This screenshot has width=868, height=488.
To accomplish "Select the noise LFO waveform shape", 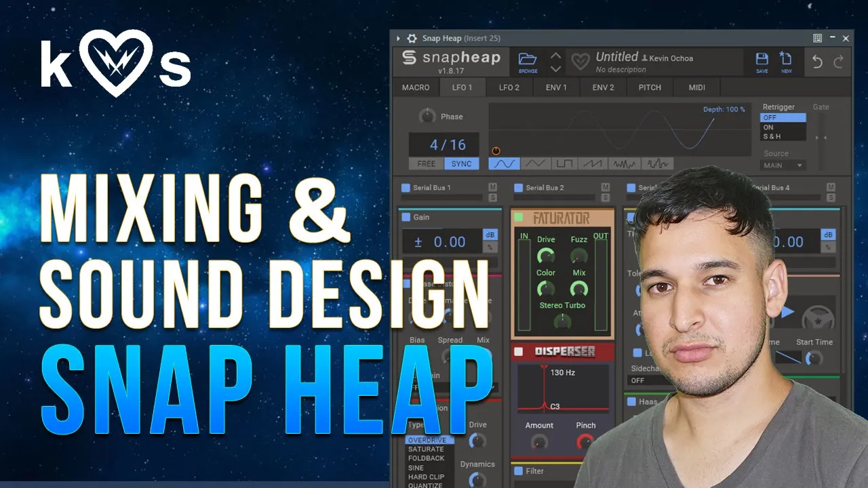I will pyautogui.click(x=625, y=163).
